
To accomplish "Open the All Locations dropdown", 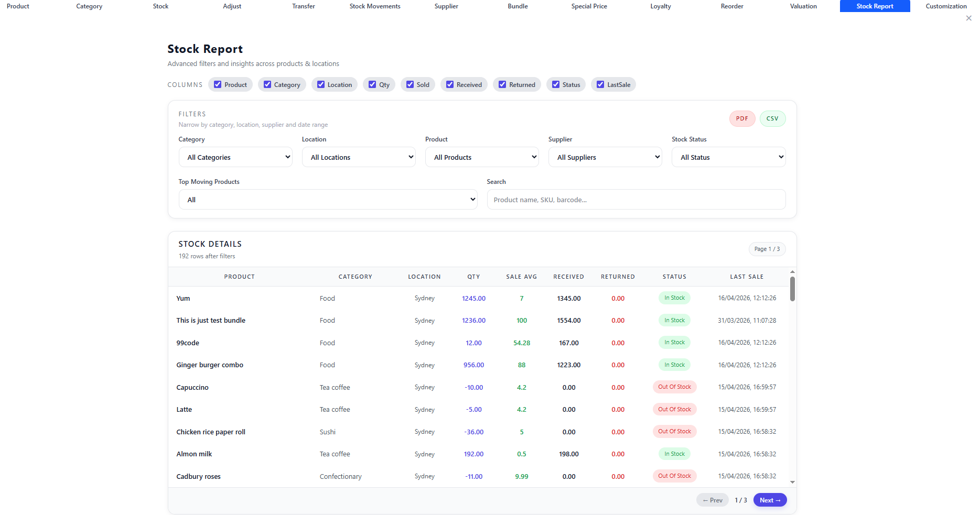I will coord(359,157).
